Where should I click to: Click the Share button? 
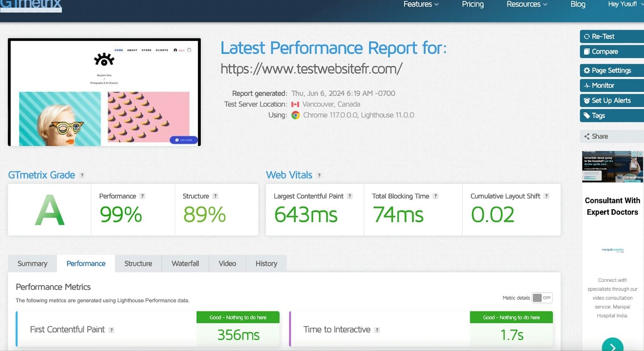[612, 136]
